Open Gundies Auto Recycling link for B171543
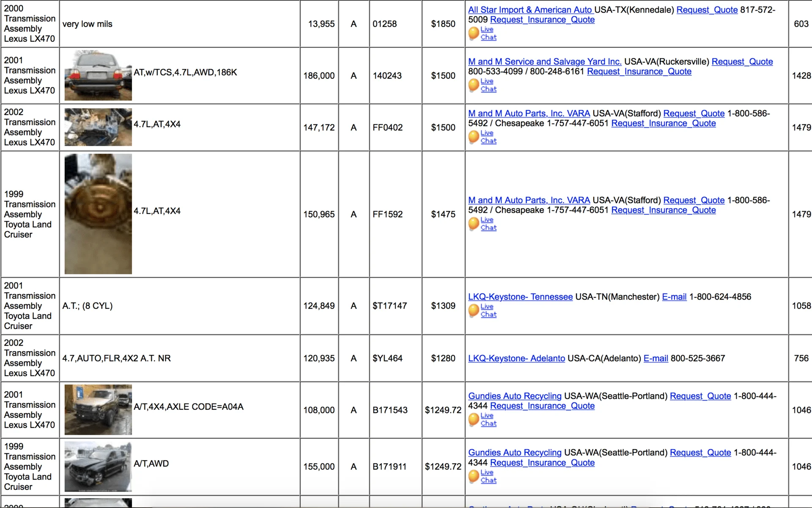The image size is (812, 508). point(515,396)
